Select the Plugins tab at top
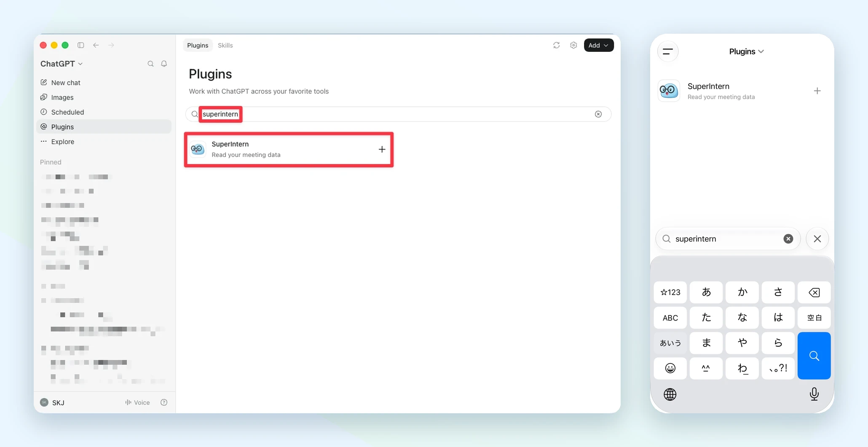Image resolution: width=868 pixels, height=447 pixels. click(x=198, y=45)
